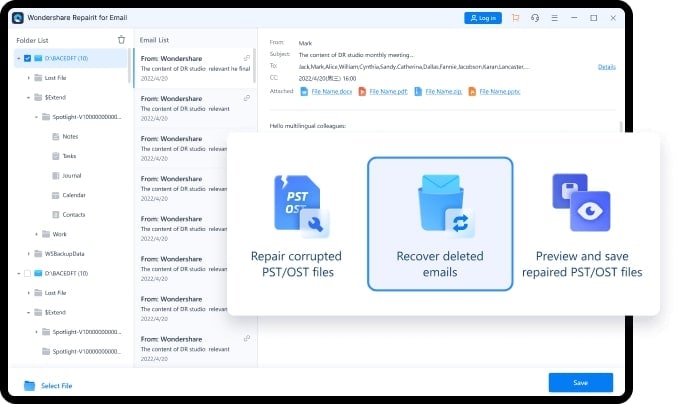Select the WSBackupData folder
Image resolution: width=678 pixels, height=404 pixels.
click(64, 253)
